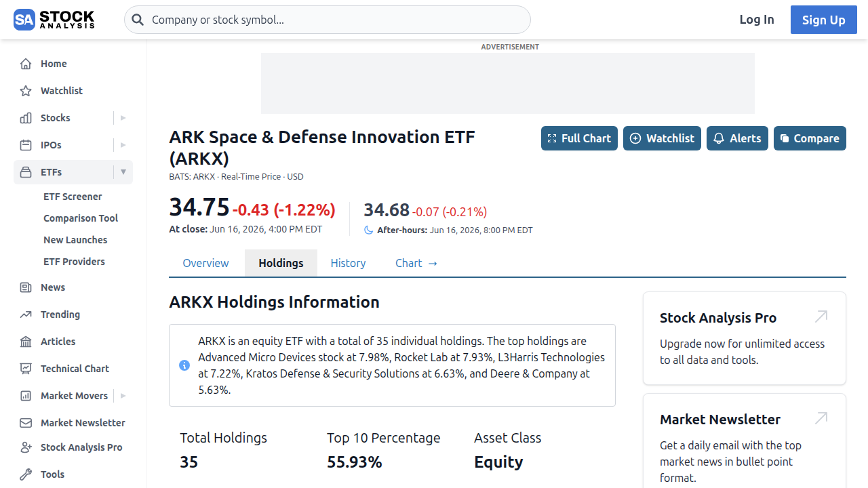Click the Articles bank building icon
Image resolution: width=868 pixels, height=488 pixels.
(x=26, y=342)
